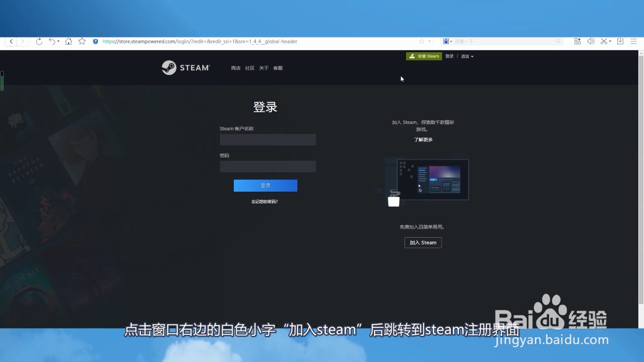Open the 客服 support menu
The image size is (644, 362).
point(278,68)
